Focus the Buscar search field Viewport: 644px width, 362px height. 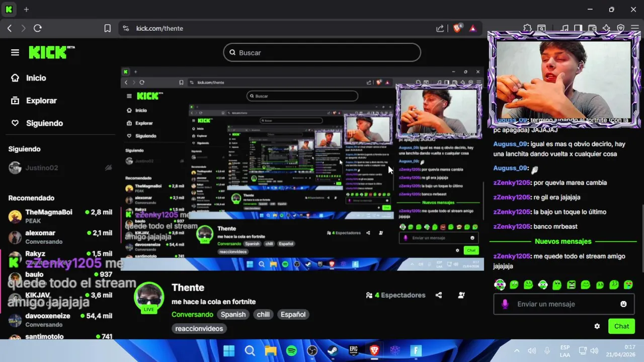point(322,52)
